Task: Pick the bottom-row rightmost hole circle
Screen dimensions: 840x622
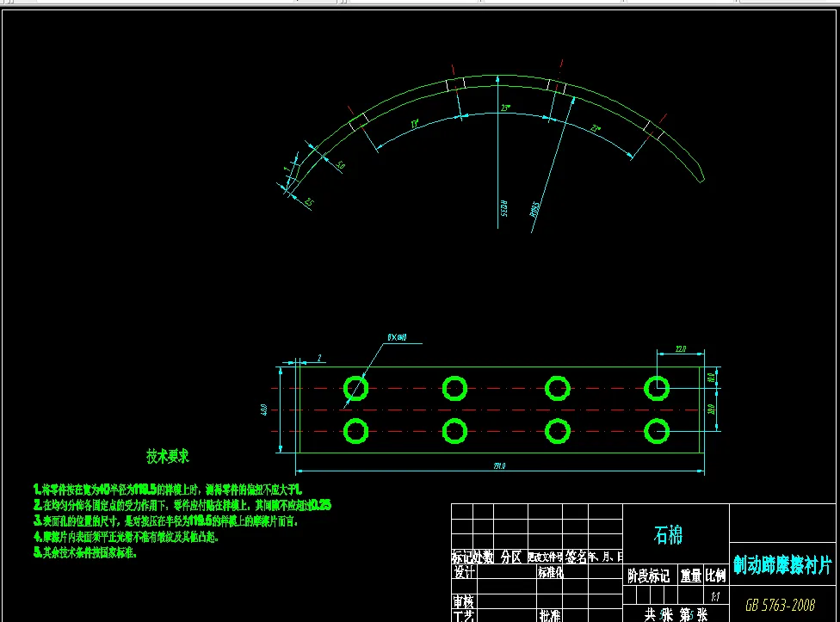Action: point(656,431)
